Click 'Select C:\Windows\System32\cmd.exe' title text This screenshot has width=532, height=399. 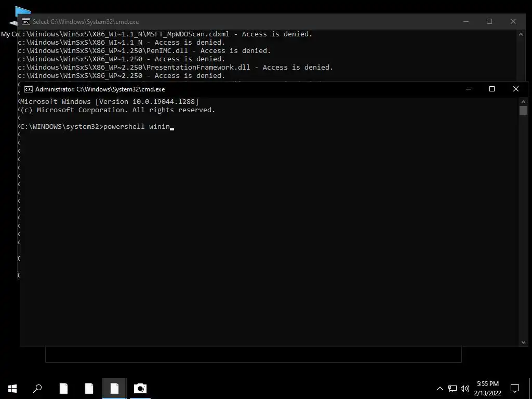click(86, 22)
